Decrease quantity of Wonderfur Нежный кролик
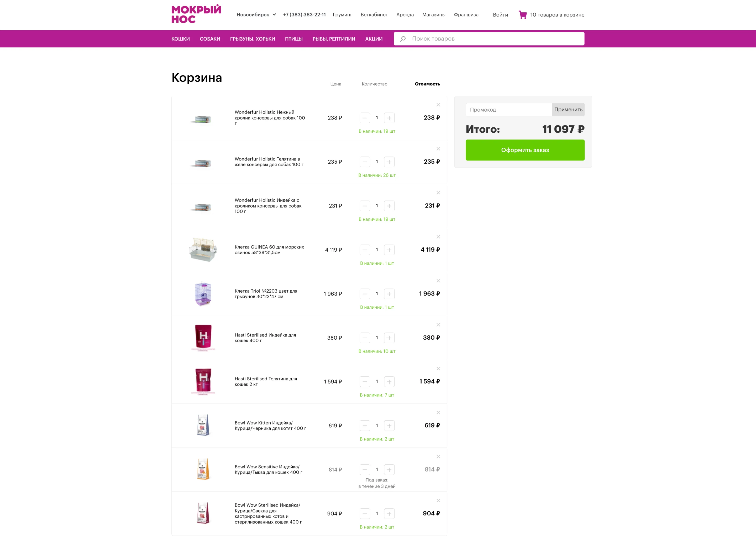 tap(365, 118)
